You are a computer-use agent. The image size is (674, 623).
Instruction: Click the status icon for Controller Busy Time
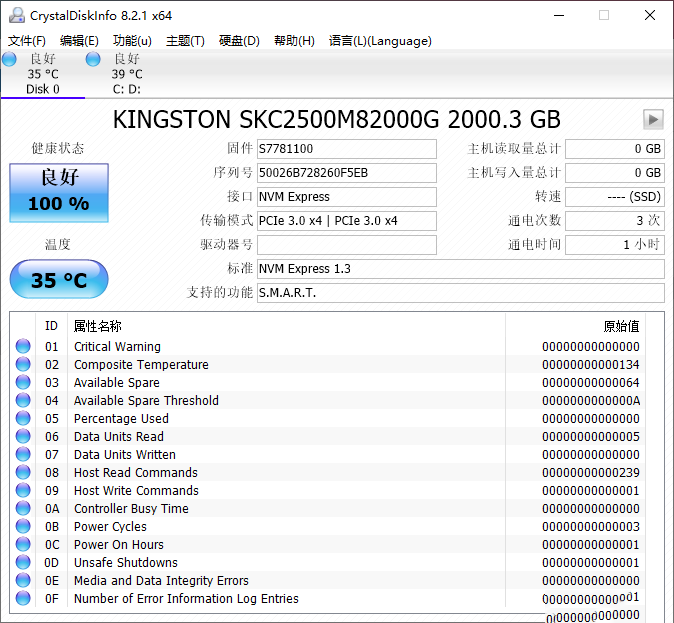(23, 509)
